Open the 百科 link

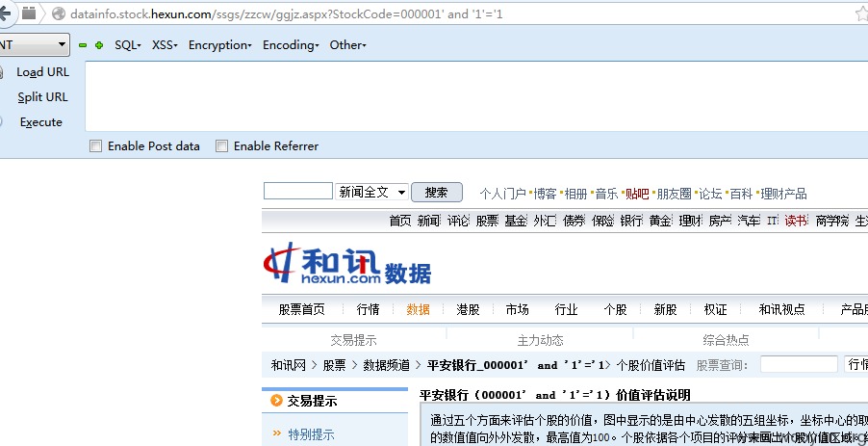tap(741, 194)
